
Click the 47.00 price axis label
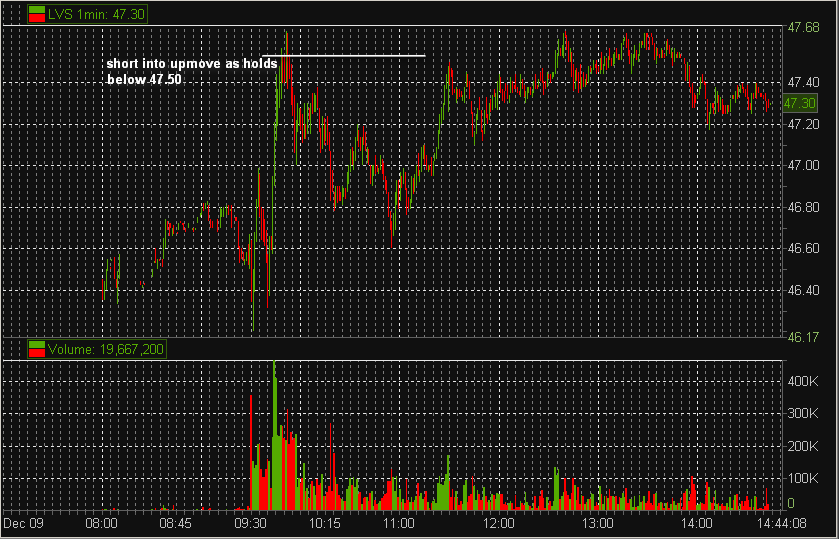[803, 165]
